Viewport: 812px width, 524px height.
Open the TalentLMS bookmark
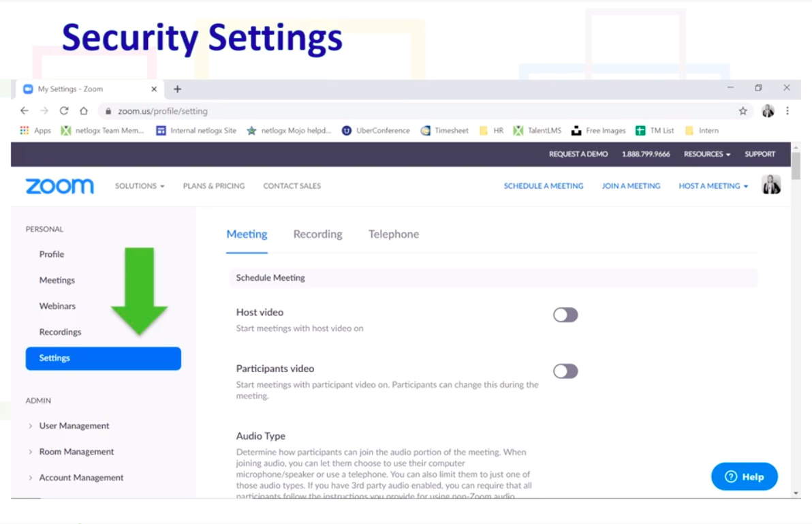(x=537, y=130)
